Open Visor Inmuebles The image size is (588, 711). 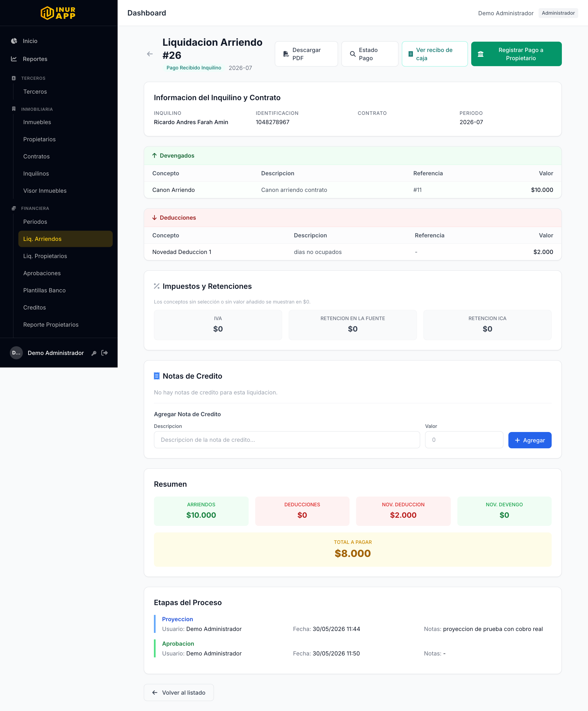point(65,191)
